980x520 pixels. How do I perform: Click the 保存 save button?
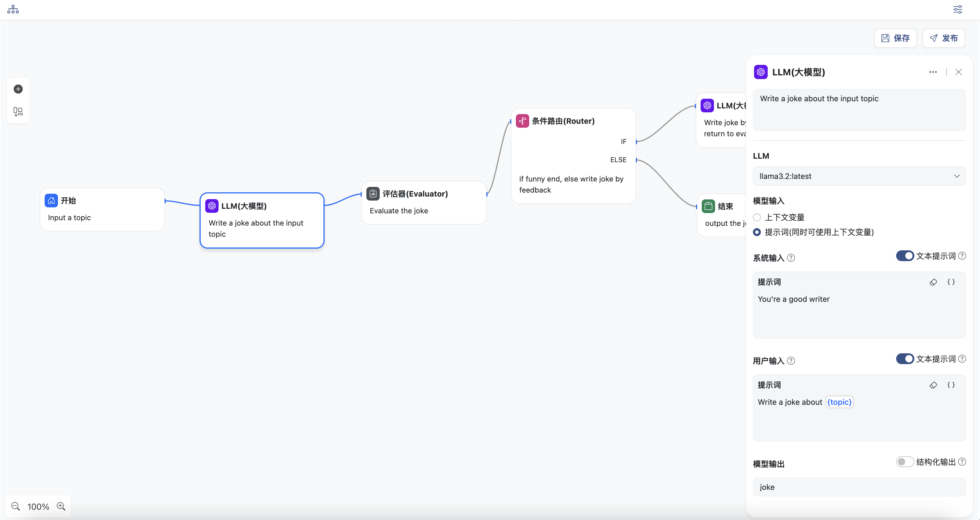point(895,38)
